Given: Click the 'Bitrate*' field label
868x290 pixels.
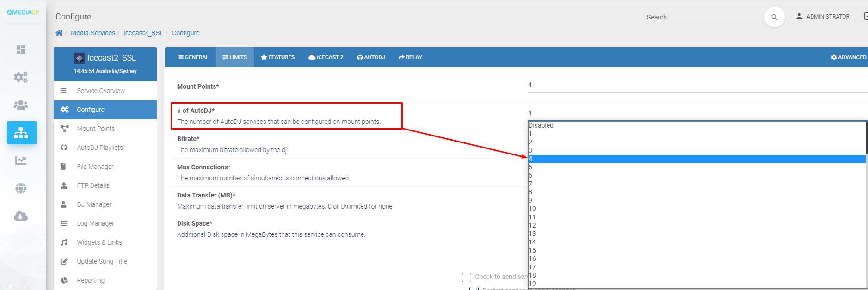Looking at the screenshot, I should (188, 139).
